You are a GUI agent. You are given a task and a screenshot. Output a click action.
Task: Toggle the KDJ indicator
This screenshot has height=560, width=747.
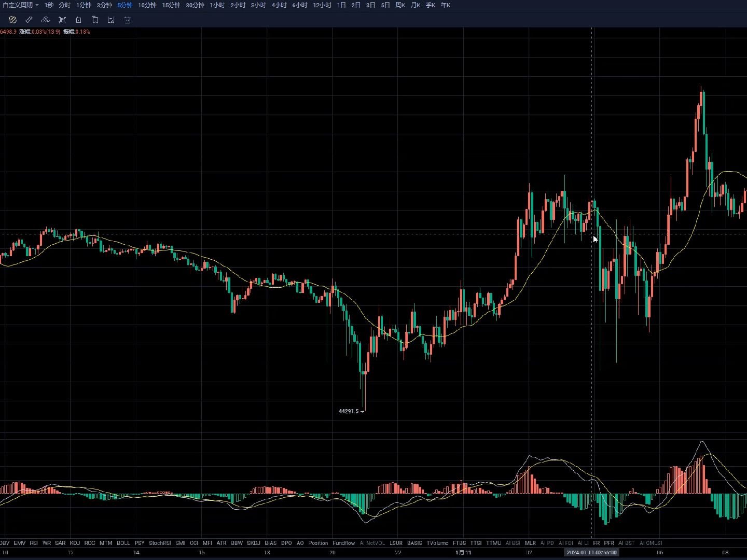point(75,543)
